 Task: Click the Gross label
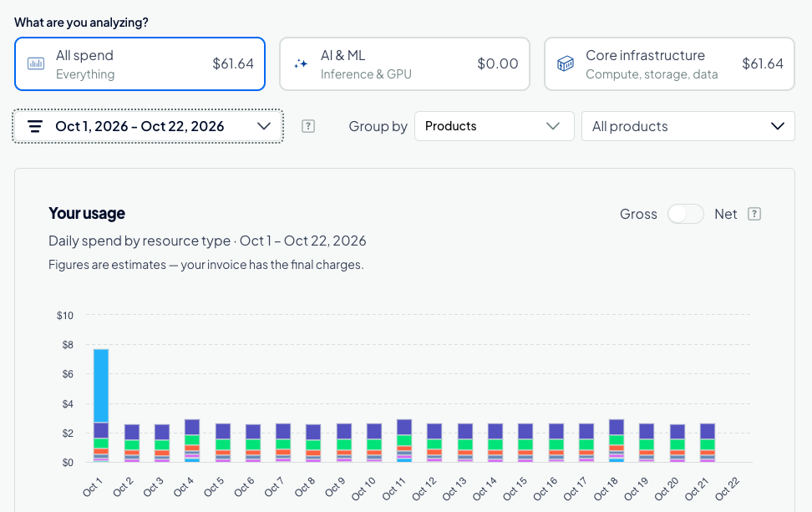638,214
